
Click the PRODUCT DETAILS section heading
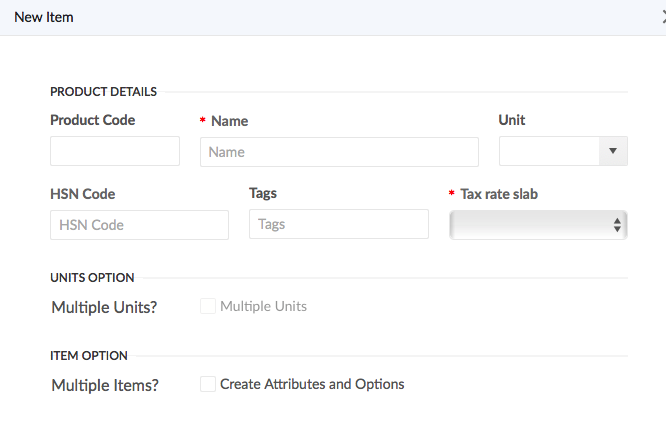[x=104, y=92]
